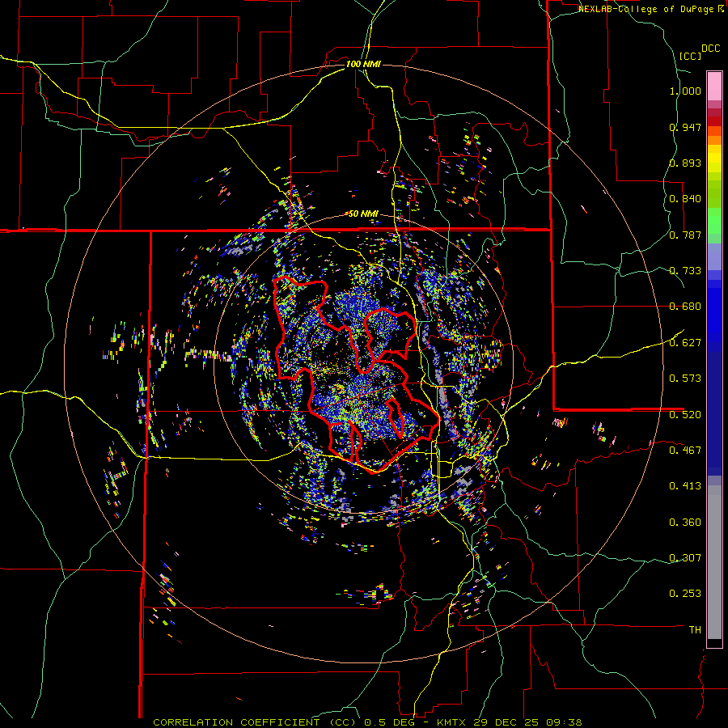Image resolution: width=728 pixels, height=728 pixels.
Task: Click the 29 DEC 25 date stamp
Action: [505, 722]
